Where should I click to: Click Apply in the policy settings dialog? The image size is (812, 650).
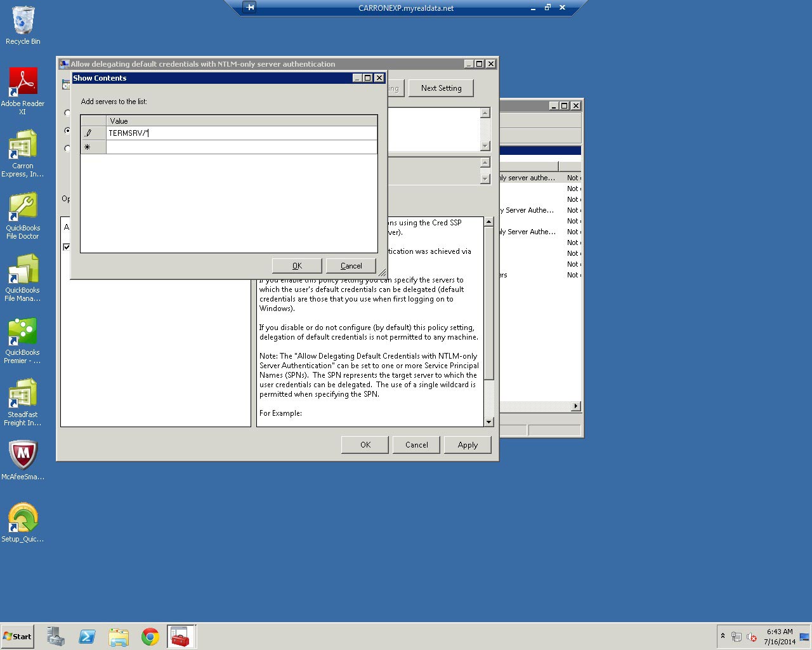(x=468, y=445)
